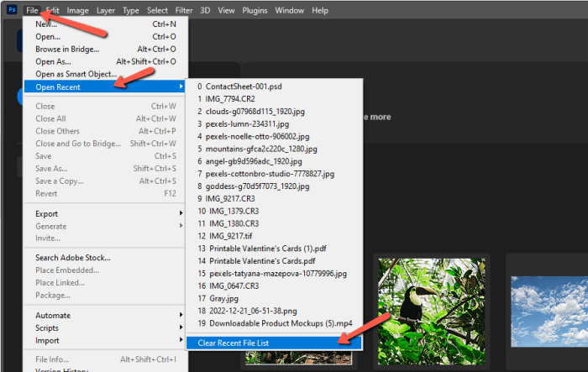Open Downloadable Product Mockups (5).mp4 recent file

click(272, 324)
